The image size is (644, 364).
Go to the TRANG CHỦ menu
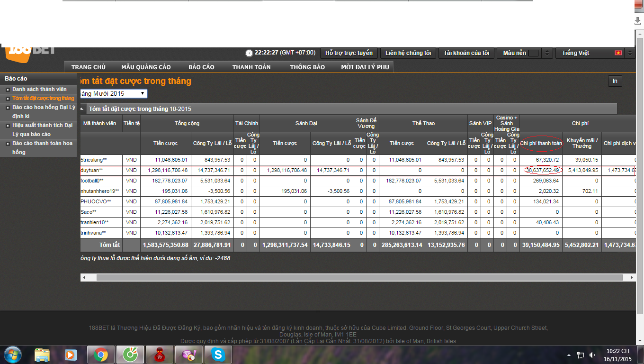89,67
